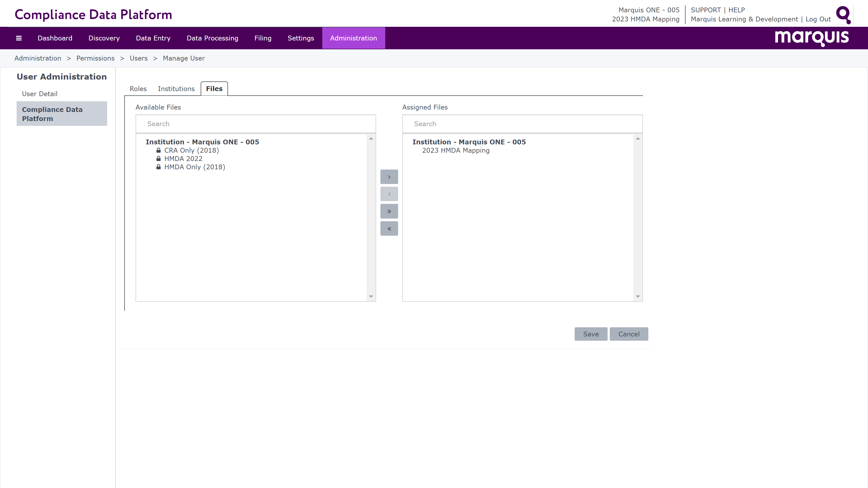The width and height of the screenshot is (868, 488).
Task: Open the Data Processing menu
Action: (x=212, y=38)
